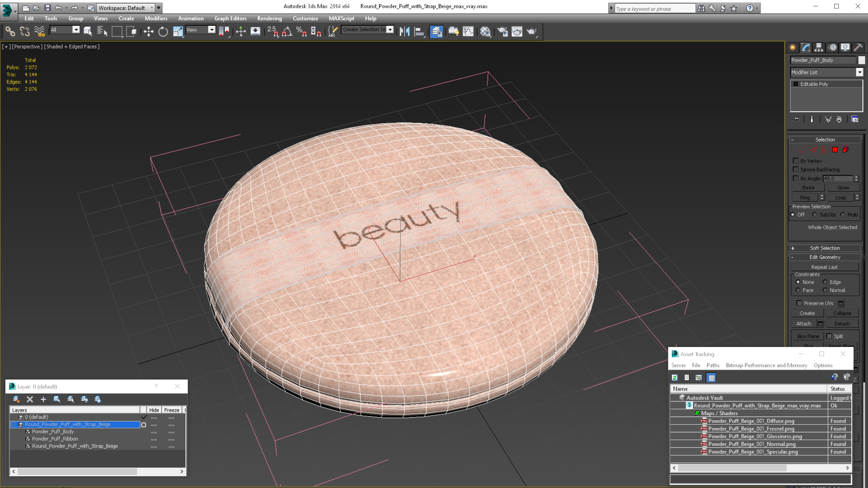Viewport: 868px width, 488px height.
Task: Open the Render Setup icon
Action: coord(502,32)
